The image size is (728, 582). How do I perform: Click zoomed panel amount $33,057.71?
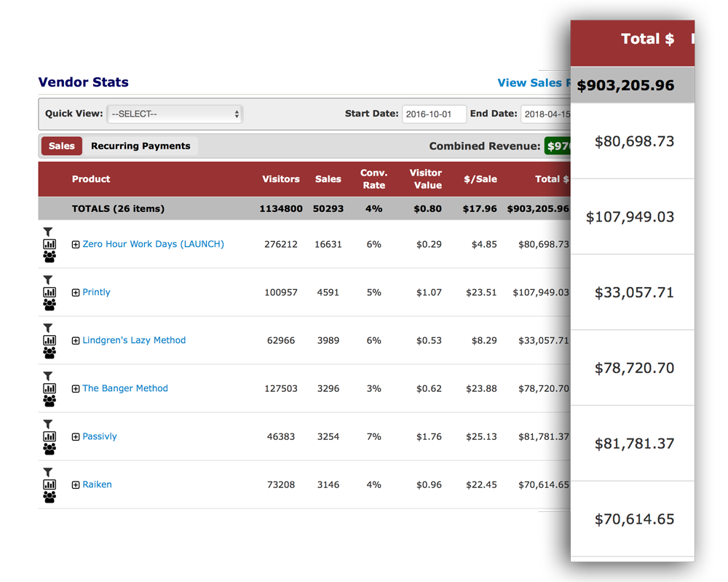tap(634, 293)
